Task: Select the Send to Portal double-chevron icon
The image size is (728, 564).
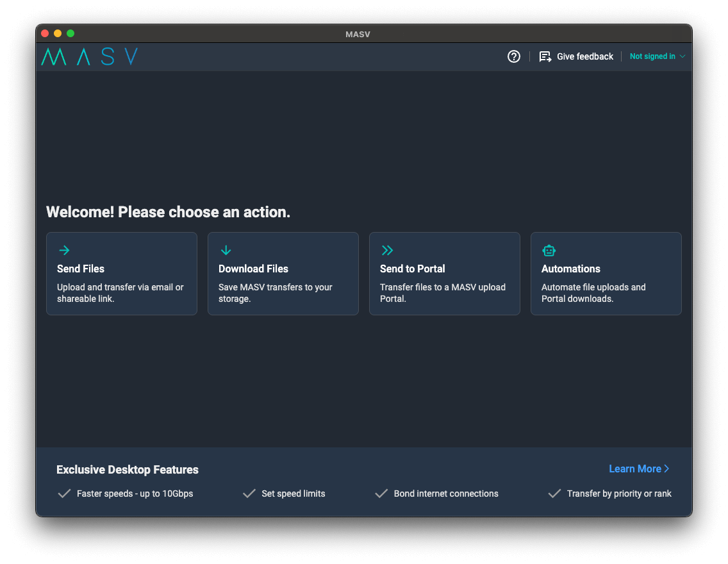Action: coord(388,250)
